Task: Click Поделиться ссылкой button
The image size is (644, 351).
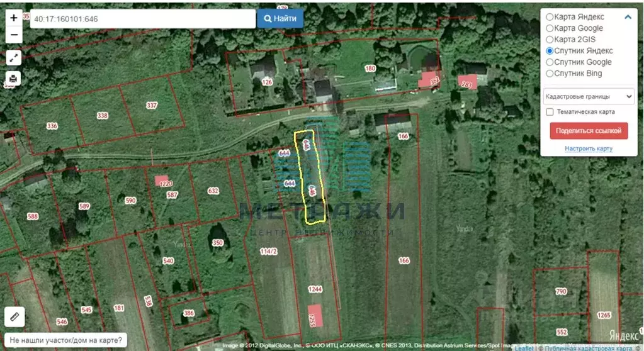Action: 589,131
